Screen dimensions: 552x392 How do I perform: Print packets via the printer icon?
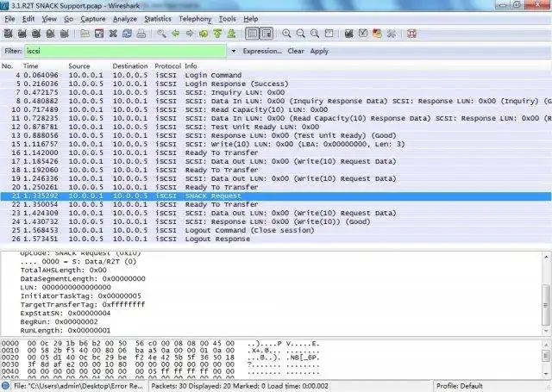point(141,34)
